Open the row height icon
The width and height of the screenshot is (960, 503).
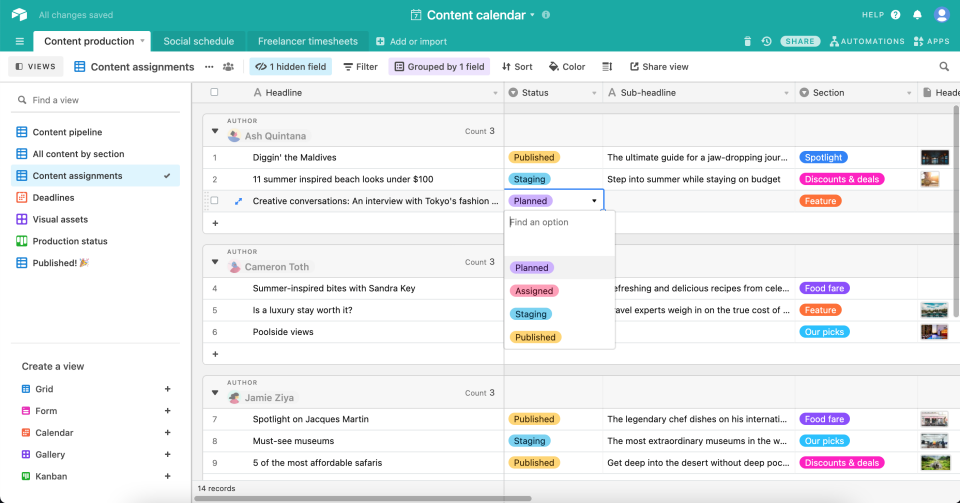coord(607,67)
